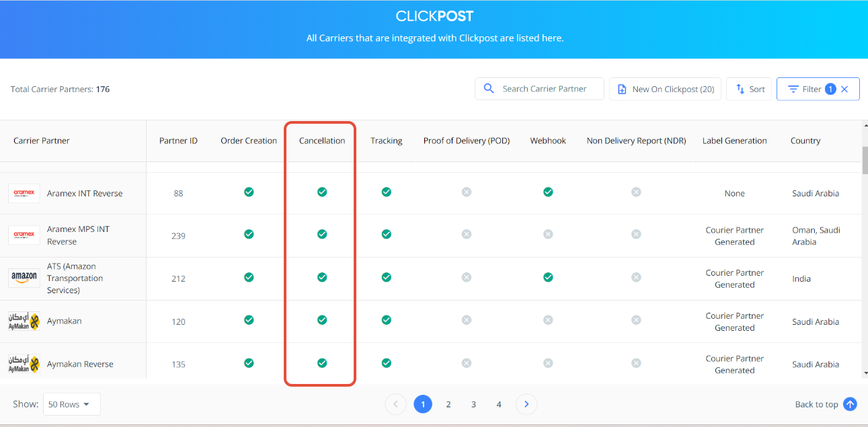Click NDR cross icon for Aramex INT Reverse
868x427 pixels.
[636, 192]
